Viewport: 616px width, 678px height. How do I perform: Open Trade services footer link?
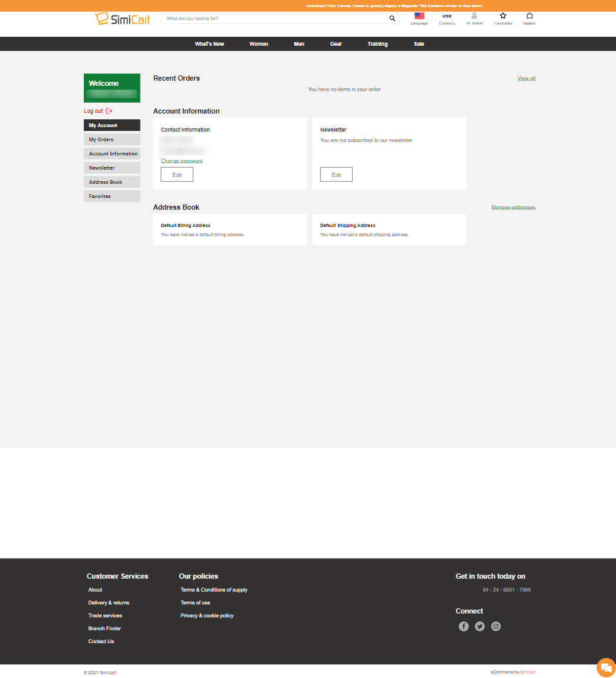coord(105,615)
